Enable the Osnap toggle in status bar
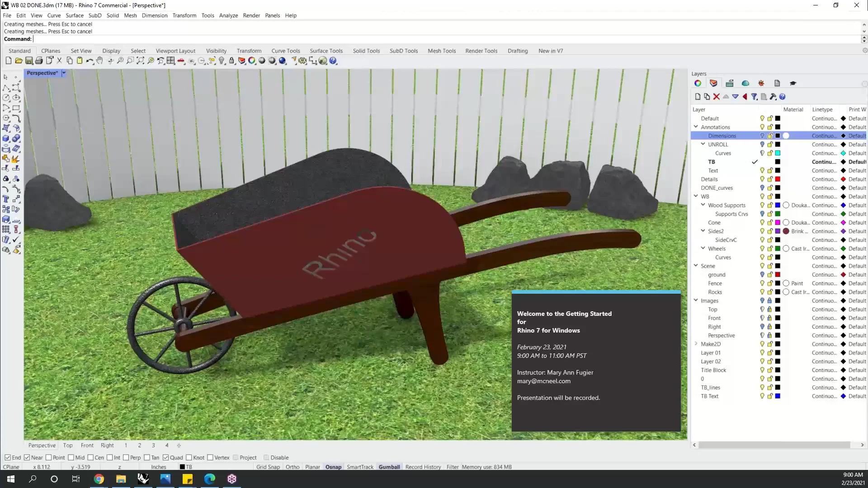 click(333, 467)
